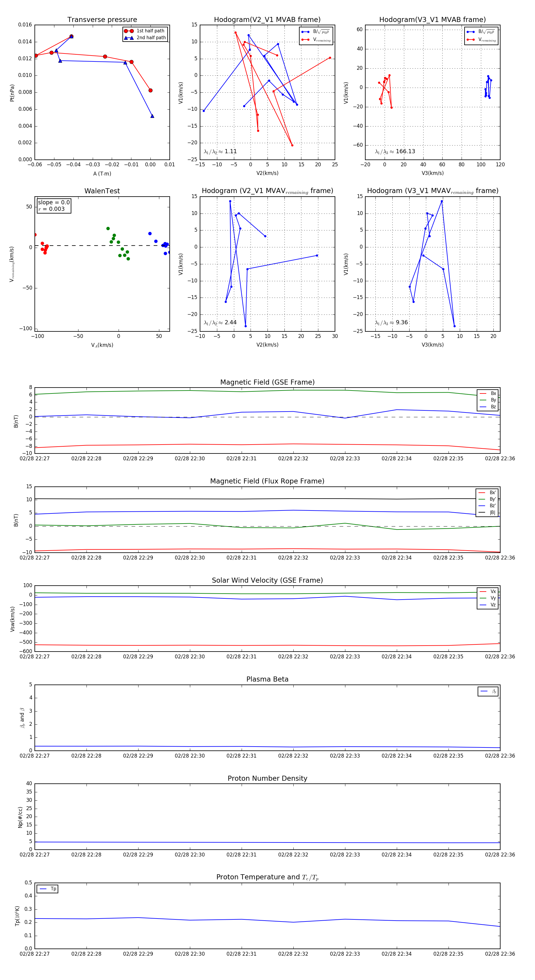Select the βp legend entry in Plasma Beta plot
The height and width of the screenshot is (980, 535).
[489, 691]
